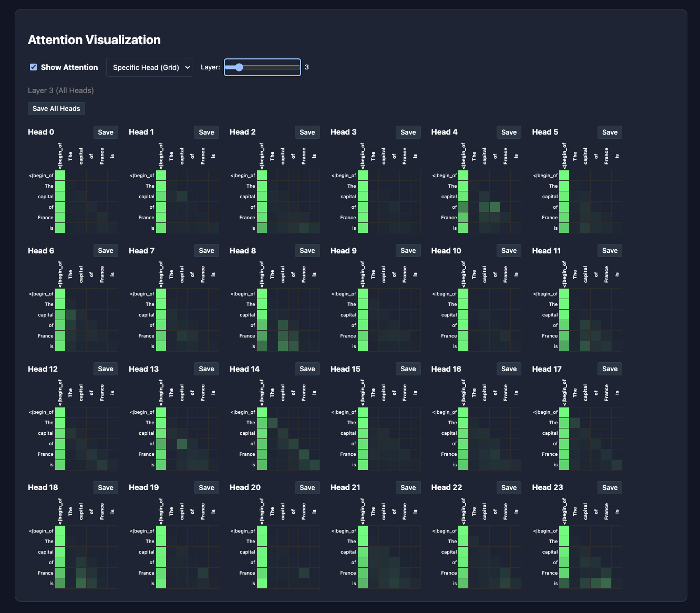The image size is (700, 613).
Task: Open the Specific Head (Grid) dropdown
Action: coord(149,67)
